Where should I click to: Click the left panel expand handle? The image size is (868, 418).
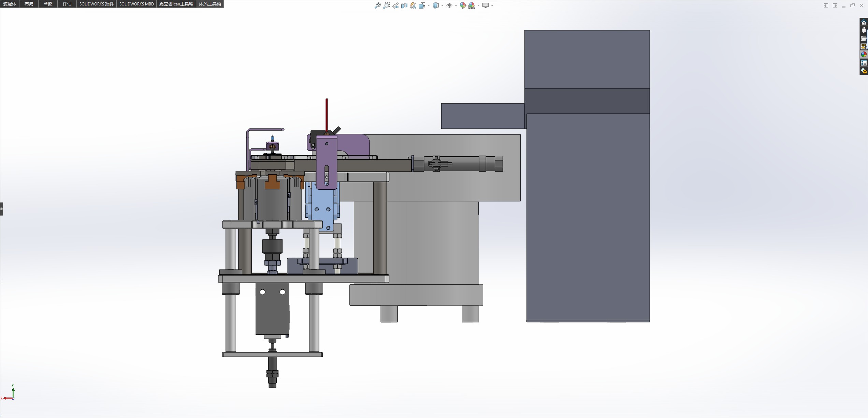click(x=1, y=209)
